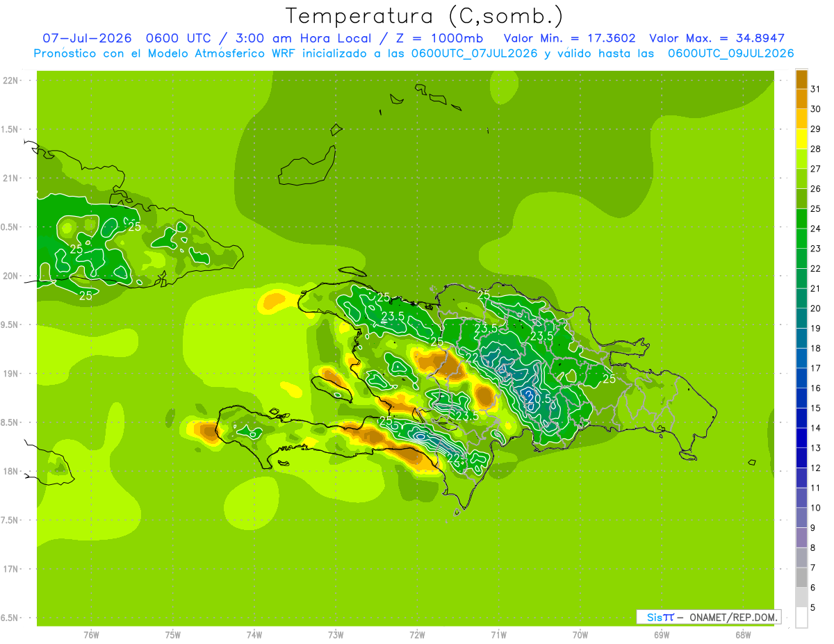The width and height of the screenshot is (834, 644).
Task: Select the "Z = 1000mb" level text
Action: click(x=441, y=38)
